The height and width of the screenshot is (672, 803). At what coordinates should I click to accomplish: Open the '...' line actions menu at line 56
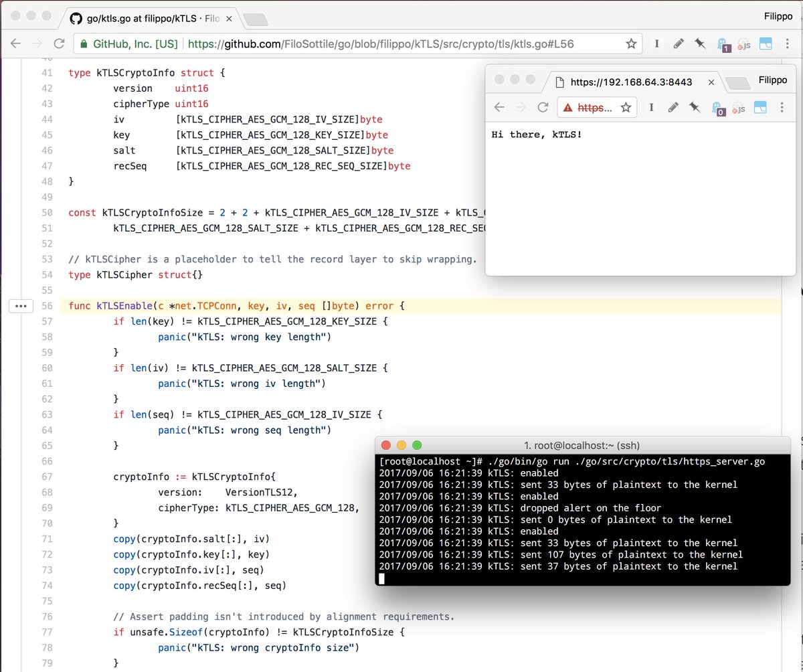[21, 306]
